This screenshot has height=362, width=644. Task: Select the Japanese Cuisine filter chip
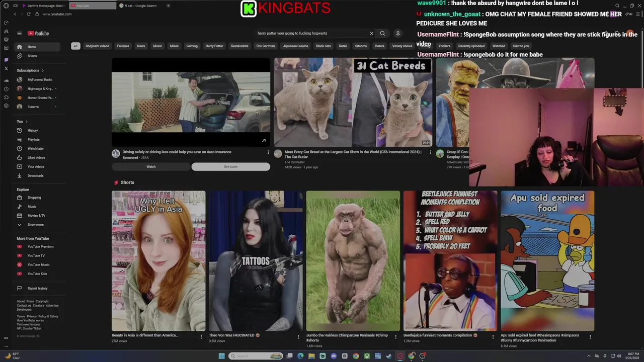(x=295, y=46)
